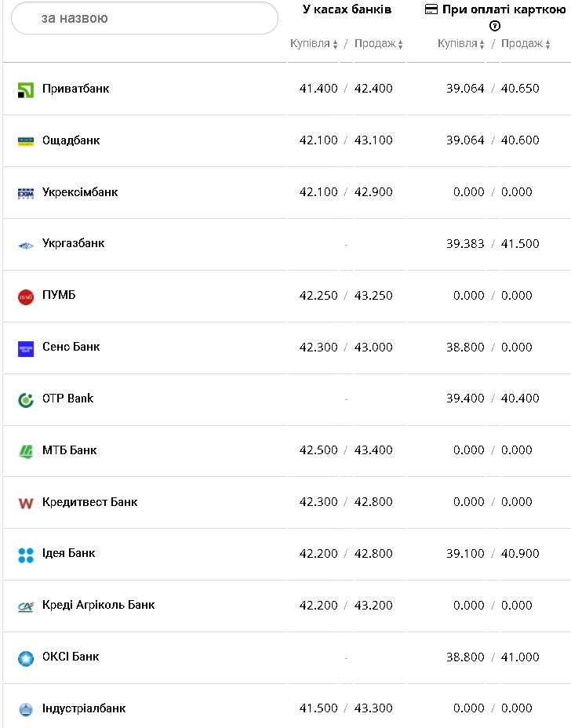
Task: Click the info icon under При оплаті карткою
Action: click(x=495, y=26)
